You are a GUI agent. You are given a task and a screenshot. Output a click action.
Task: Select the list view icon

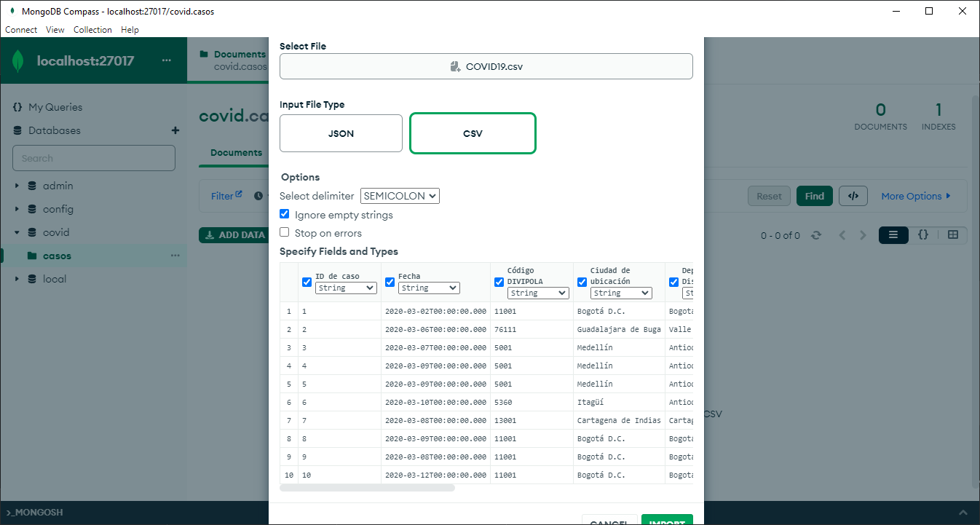(893, 234)
